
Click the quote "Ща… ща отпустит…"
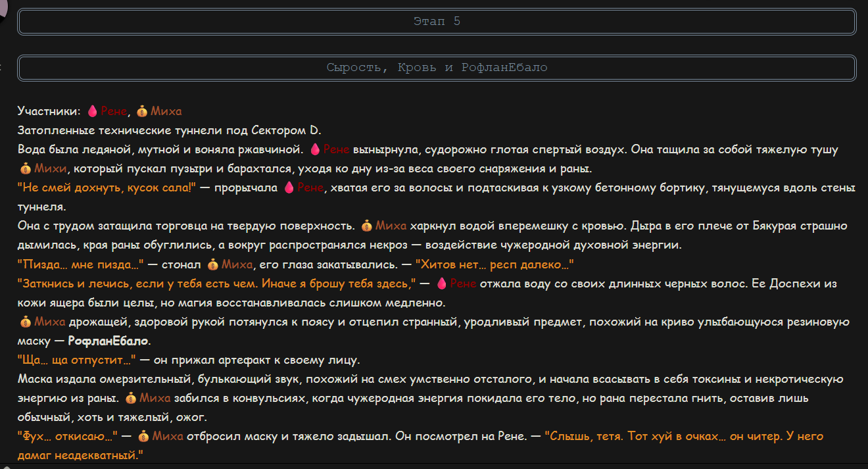tap(77, 360)
